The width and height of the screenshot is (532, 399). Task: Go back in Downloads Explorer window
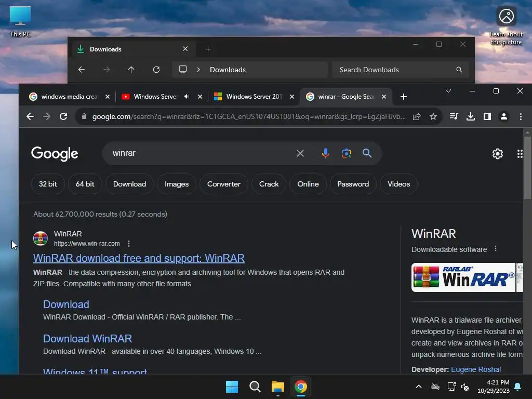coord(82,70)
